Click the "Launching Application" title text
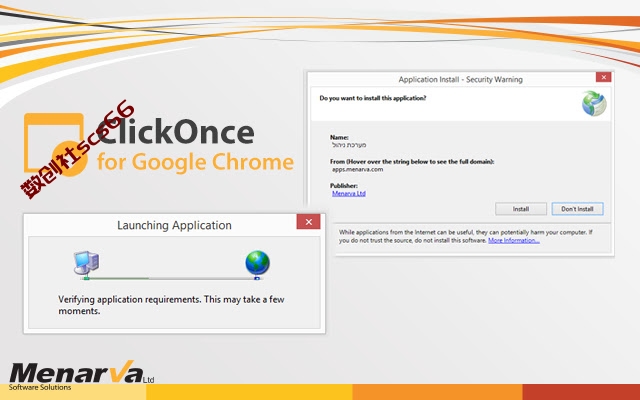Viewport: 640px width, 400px height. (x=174, y=225)
